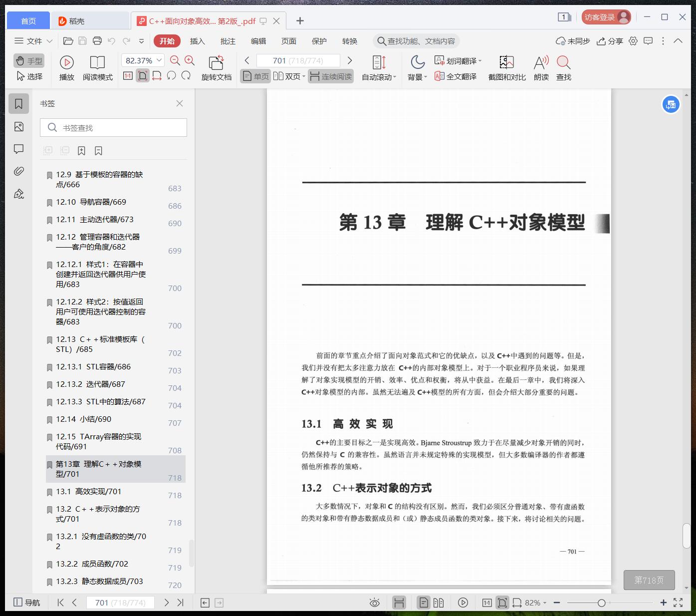
Task: Switch to the 插入 ribbon tab
Action: [198, 41]
